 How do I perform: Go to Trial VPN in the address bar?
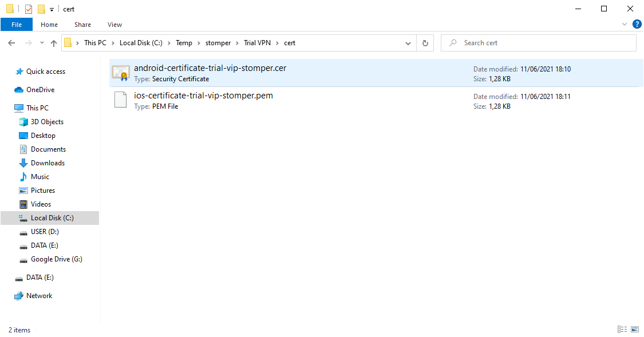pyautogui.click(x=257, y=43)
